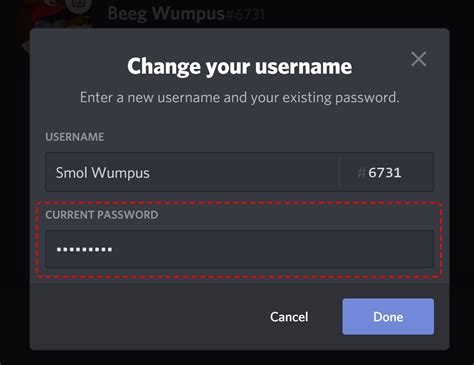The width and height of the screenshot is (474, 365).
Task: Click Beeg Wumpus#6731 behind the dialog
Action: pyautogui.click(x=186, y=14)
